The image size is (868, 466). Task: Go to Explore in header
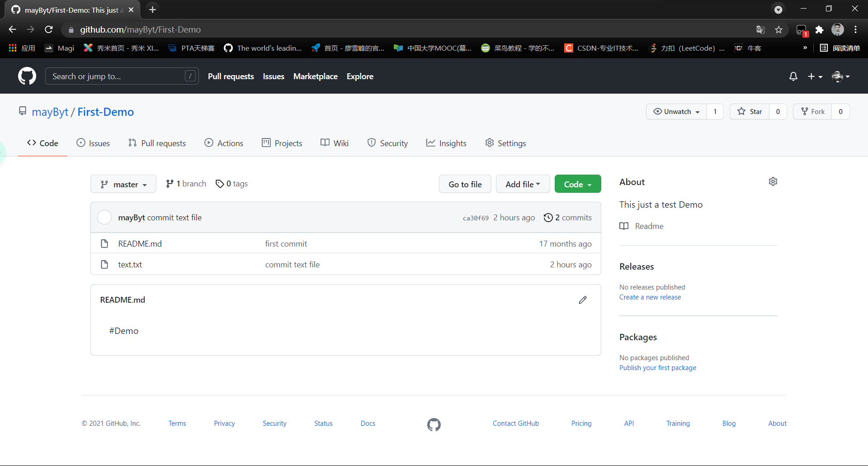pos(360,76)
